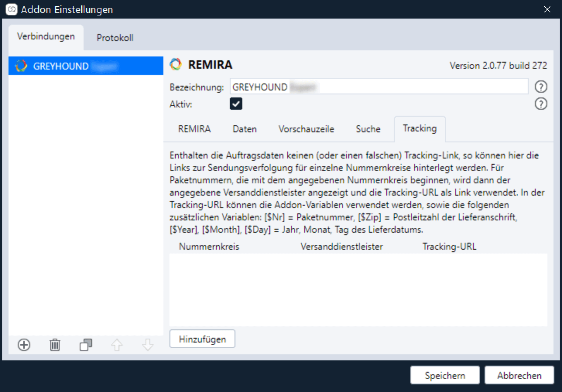This screenshot has width=562, height=392.
Task: Switch to the Verbindungen tab
Action: coord(46,37)
